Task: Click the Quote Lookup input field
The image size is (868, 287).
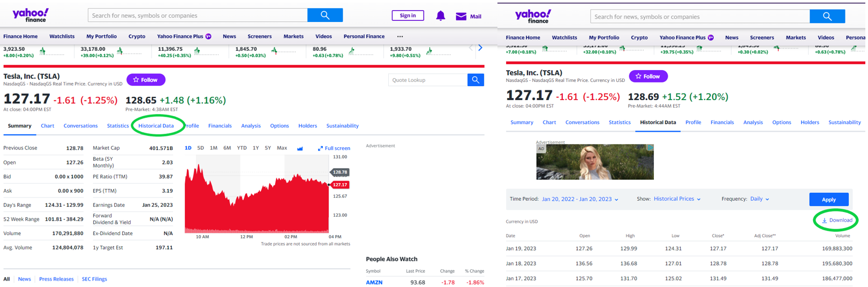Action: coord(428,80)
